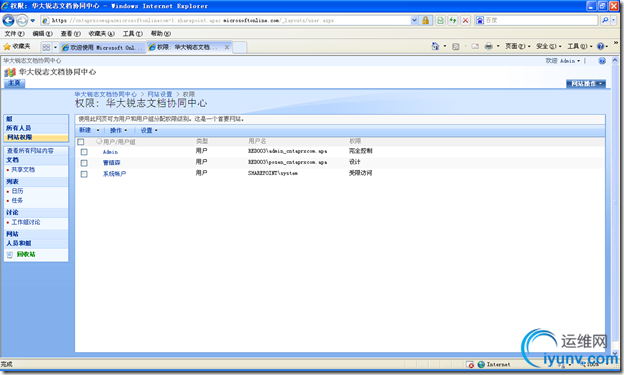Open the 收藏夹 menu in the menu bar
624x375 pixels.
point(101,34)
